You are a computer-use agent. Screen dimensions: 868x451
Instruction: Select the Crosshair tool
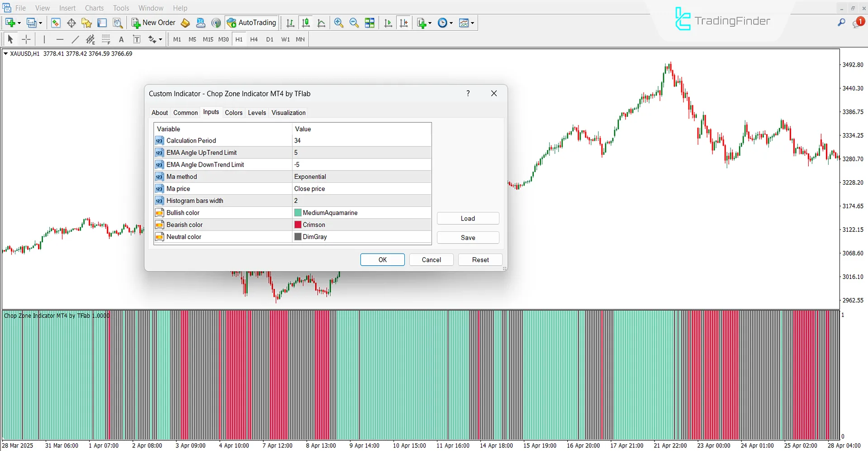[x=26, y=39]
